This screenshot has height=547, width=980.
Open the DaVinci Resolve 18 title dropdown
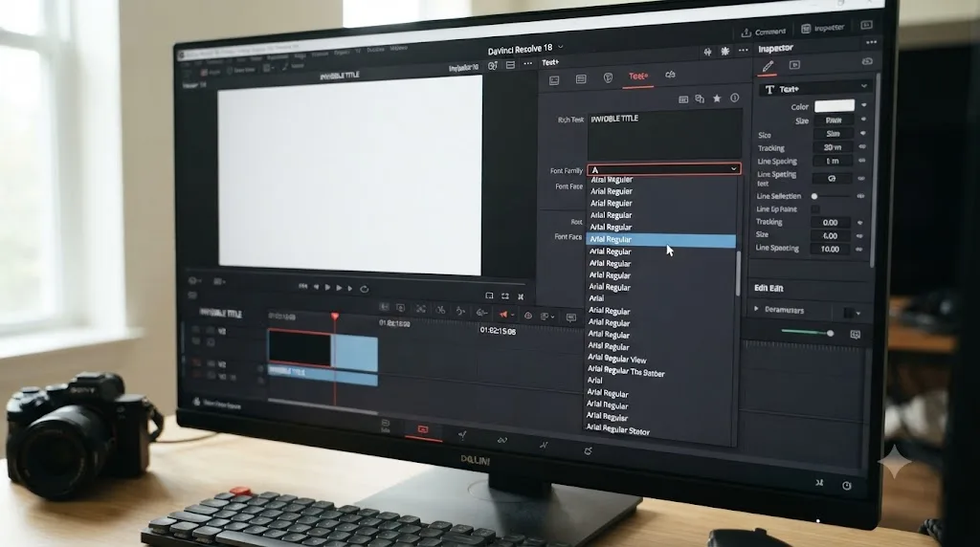click(561, 47)
